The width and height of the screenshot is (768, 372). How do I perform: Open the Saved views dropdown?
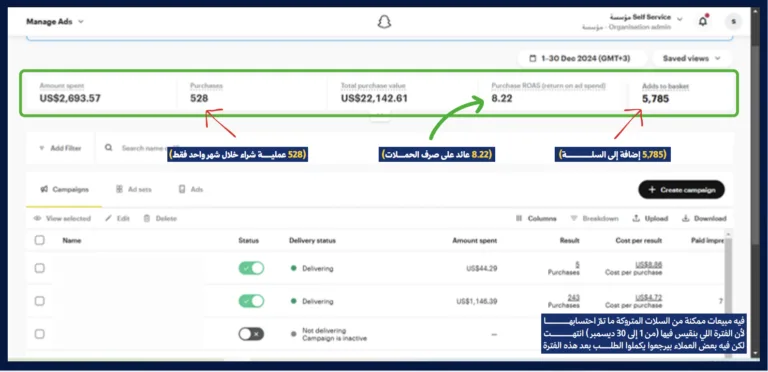tap(692, 58)
